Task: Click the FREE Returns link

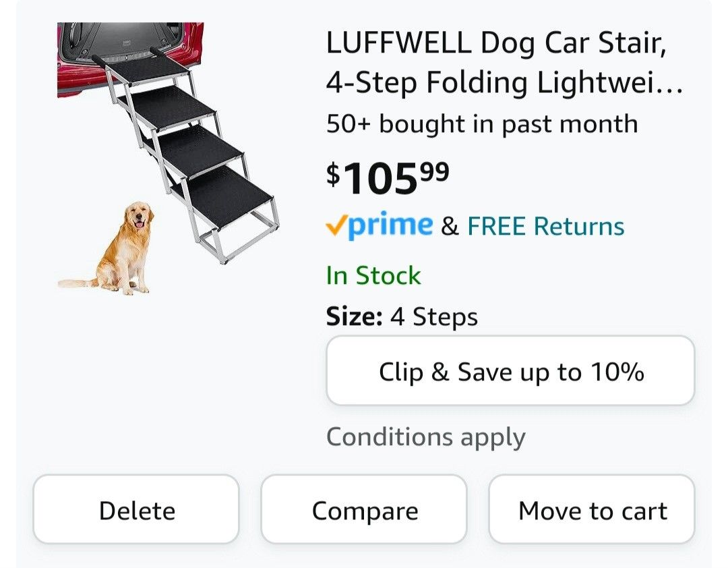Action: (545, 227)
